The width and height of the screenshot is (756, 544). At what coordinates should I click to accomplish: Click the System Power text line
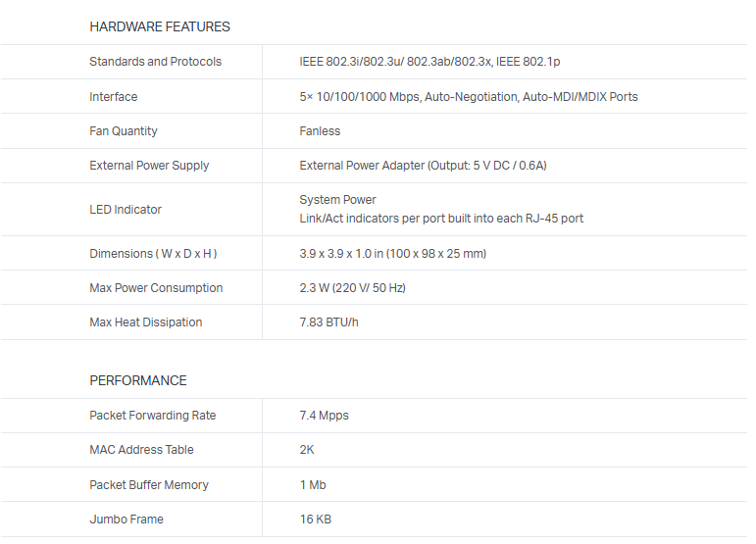[x=337, y=200]
